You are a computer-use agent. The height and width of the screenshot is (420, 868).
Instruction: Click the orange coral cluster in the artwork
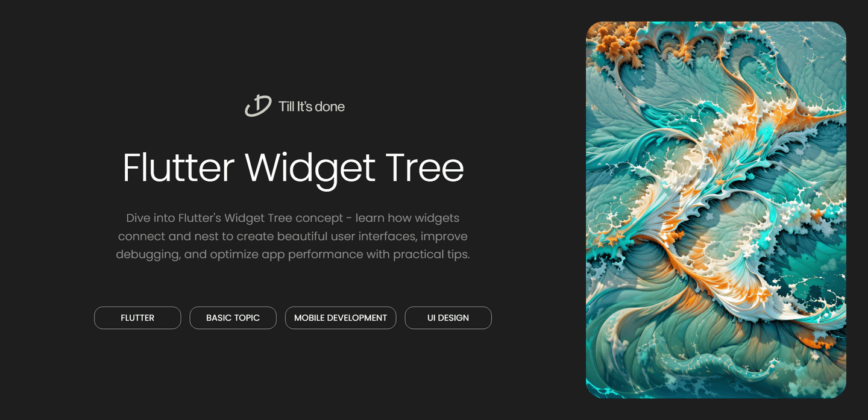tap(615, 42)
